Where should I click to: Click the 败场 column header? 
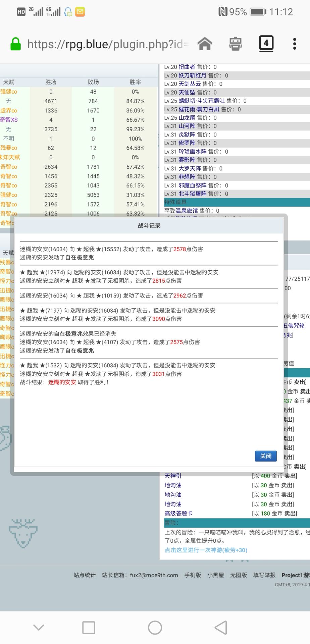[93, 82]
